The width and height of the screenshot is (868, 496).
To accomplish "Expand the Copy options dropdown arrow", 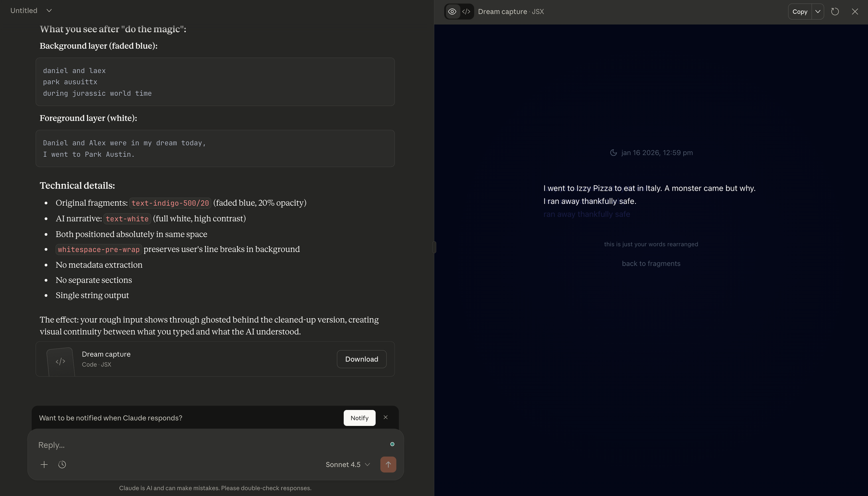I will pos(818,11).
